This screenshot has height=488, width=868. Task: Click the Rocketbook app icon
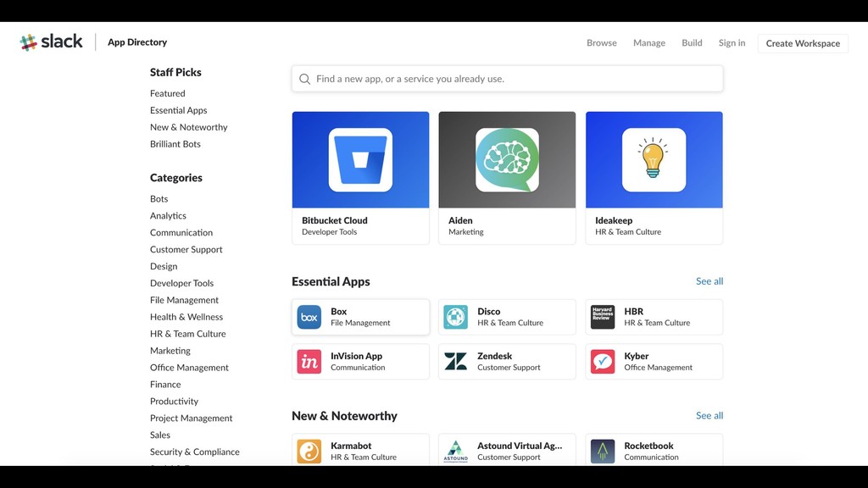(603, 452)
